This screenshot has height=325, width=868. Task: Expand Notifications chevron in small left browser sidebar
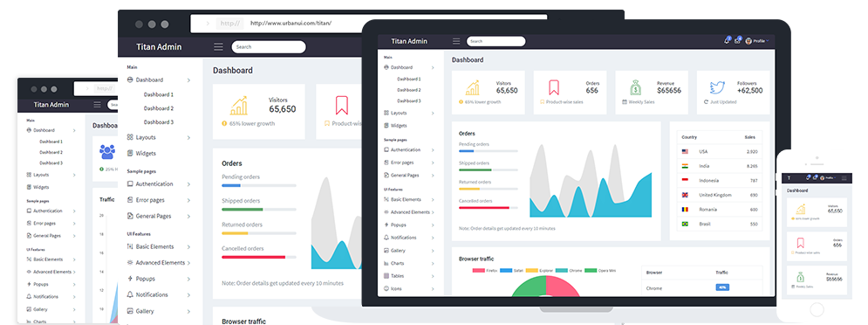[74, 297]
